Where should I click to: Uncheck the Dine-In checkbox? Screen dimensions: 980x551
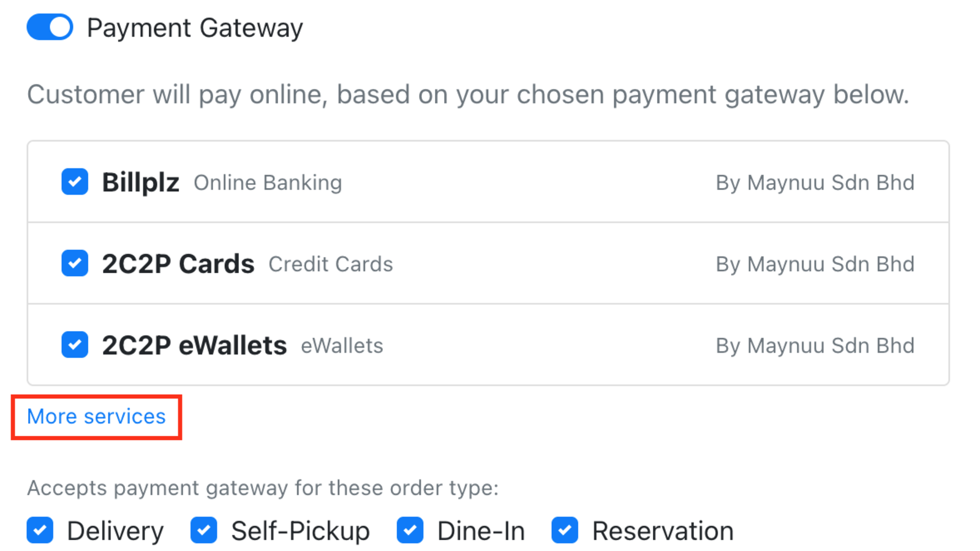(x=410, y=530)
